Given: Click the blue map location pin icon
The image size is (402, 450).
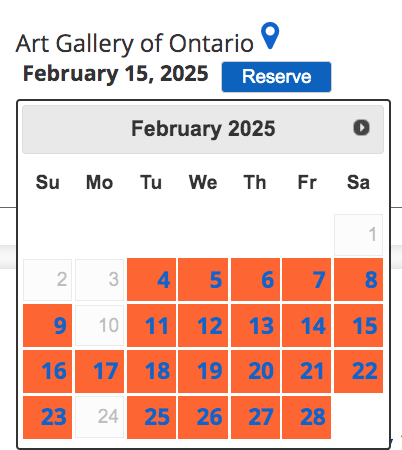Looking at the screenshot, I should [x=270, y=35].
